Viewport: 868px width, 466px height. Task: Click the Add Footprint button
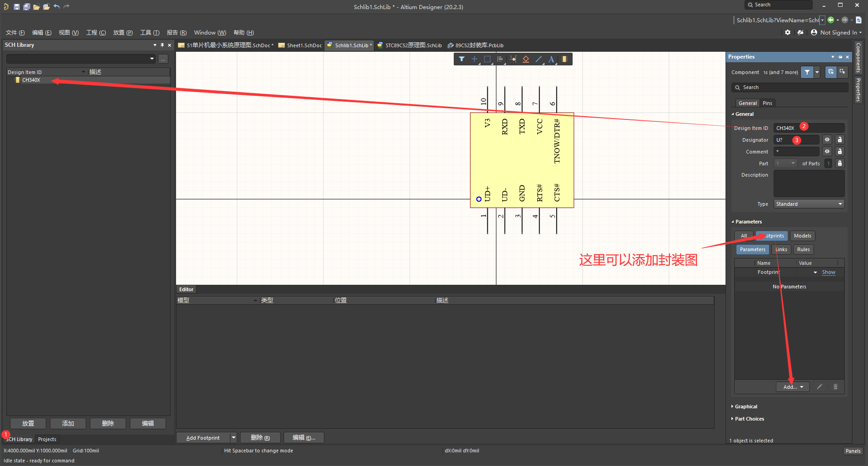[203, 438]
